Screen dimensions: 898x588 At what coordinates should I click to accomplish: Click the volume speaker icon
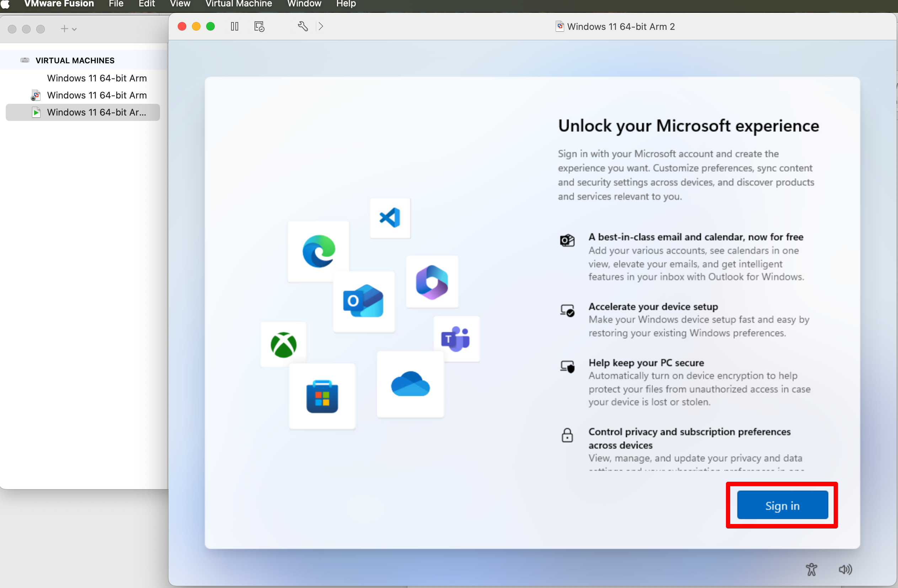tap(845, 569)
